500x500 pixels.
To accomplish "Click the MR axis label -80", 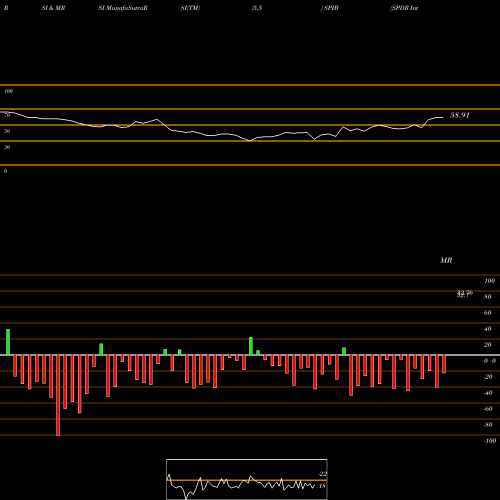I will pyautogui.click(x=488, y=425).
